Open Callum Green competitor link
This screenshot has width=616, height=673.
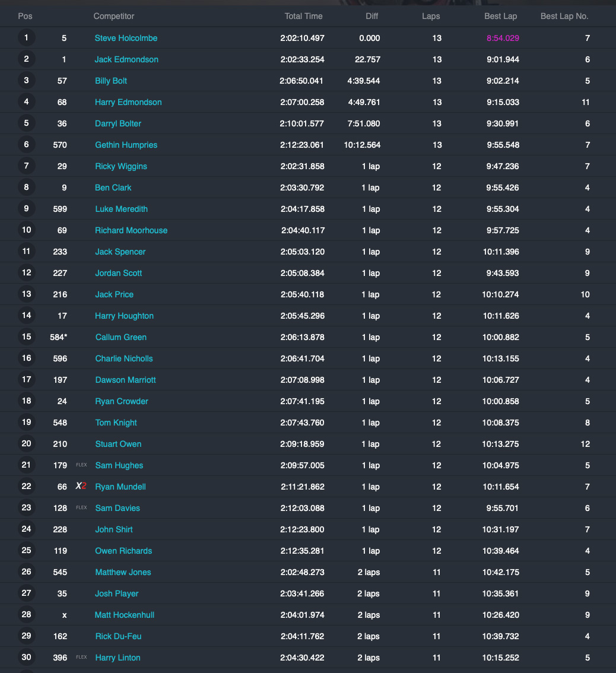click(x=120, y=337)
